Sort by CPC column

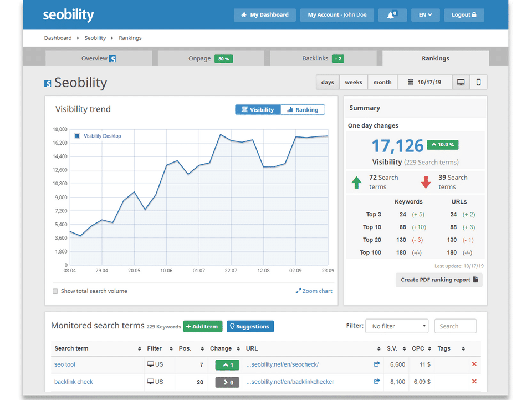(x=421, y=348)
